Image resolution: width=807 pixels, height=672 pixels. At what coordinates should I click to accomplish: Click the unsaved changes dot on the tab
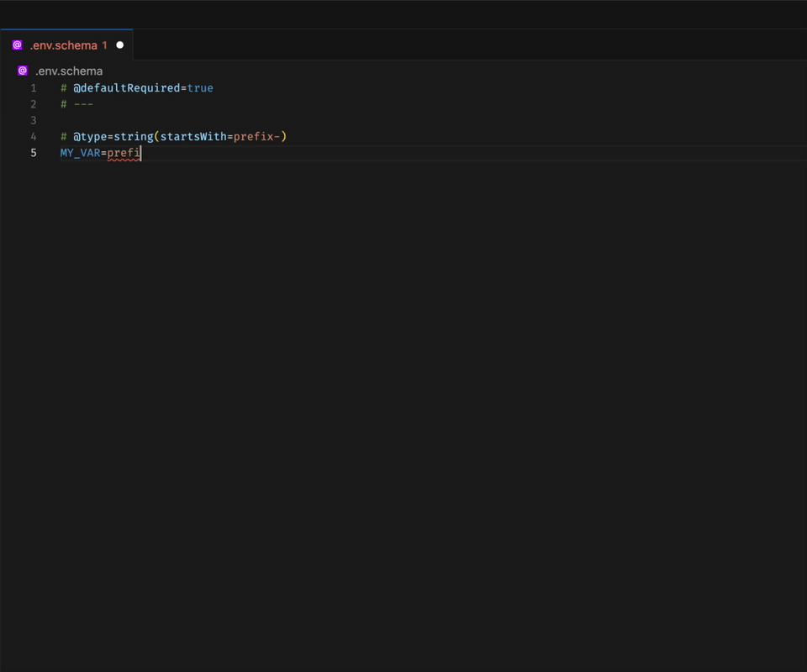tap(119, 45)
